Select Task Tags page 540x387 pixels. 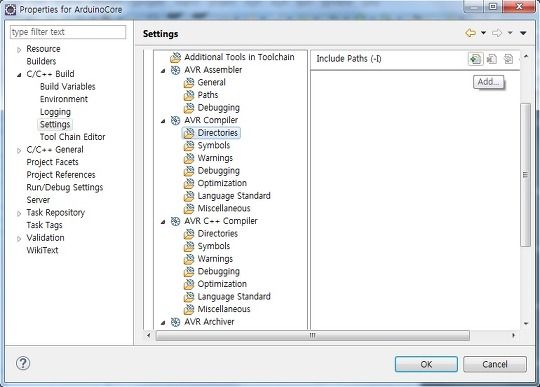coord(44,225)
